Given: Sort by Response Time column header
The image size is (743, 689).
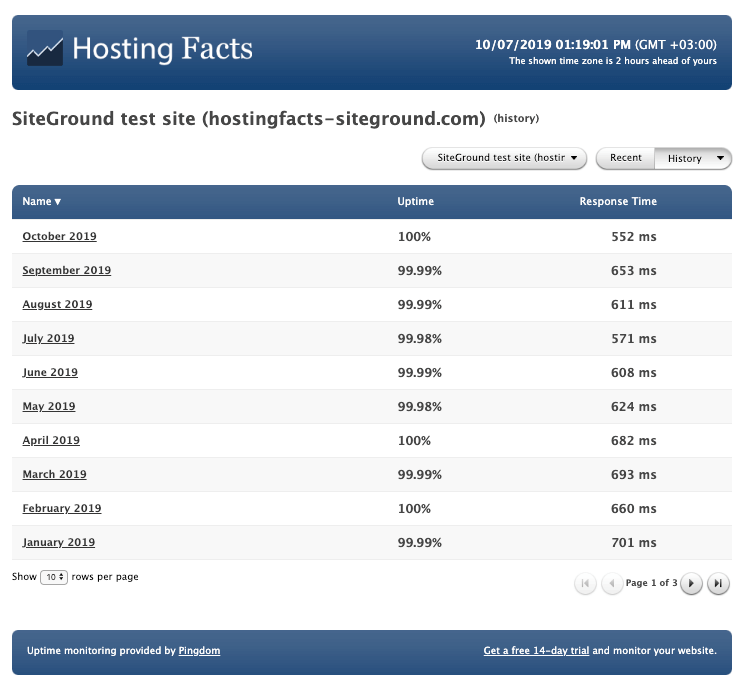Looking at the screenshot, I should click(x=617, y=201).
